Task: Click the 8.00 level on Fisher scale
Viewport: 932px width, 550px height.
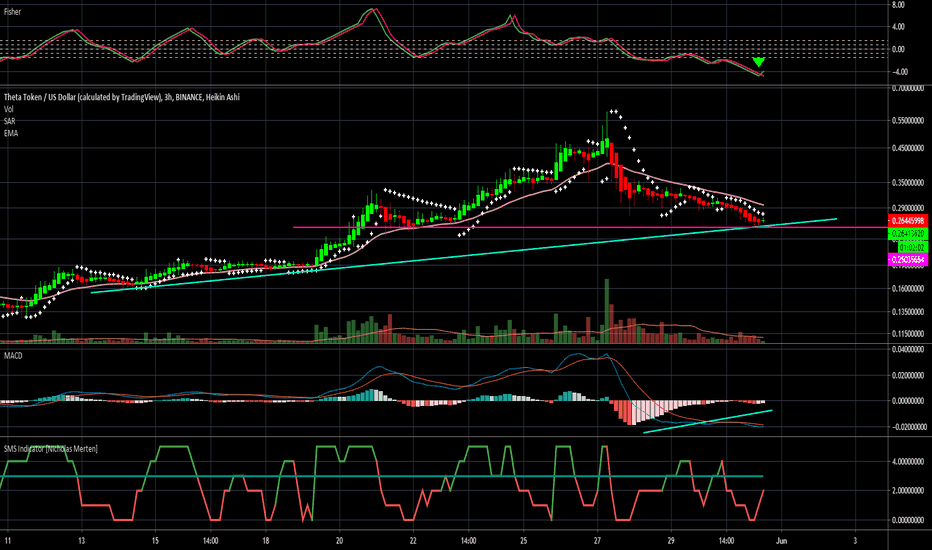Action: tap(898, 5)
